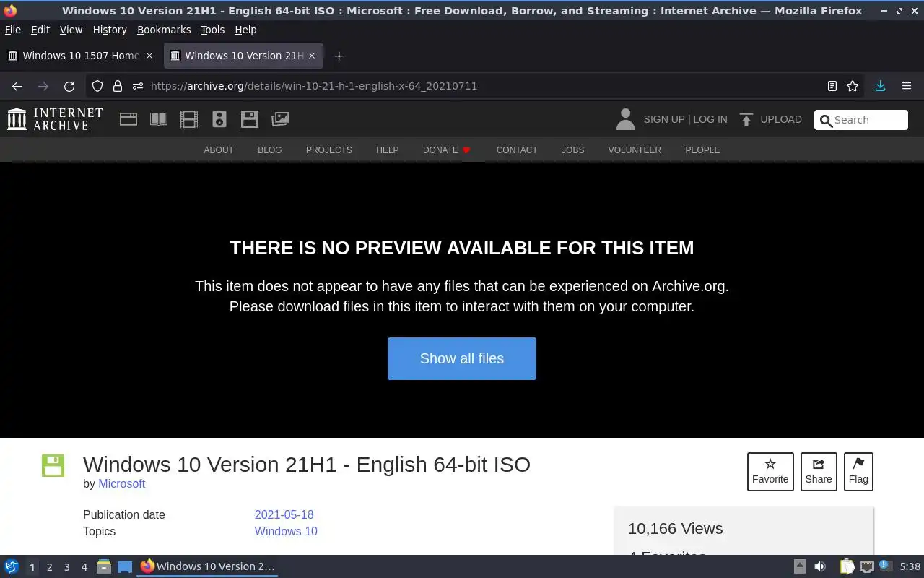Screen dimensions: 924x578
Task: Select the Firefox window taskbar entry
Action: tap(208, 566)
